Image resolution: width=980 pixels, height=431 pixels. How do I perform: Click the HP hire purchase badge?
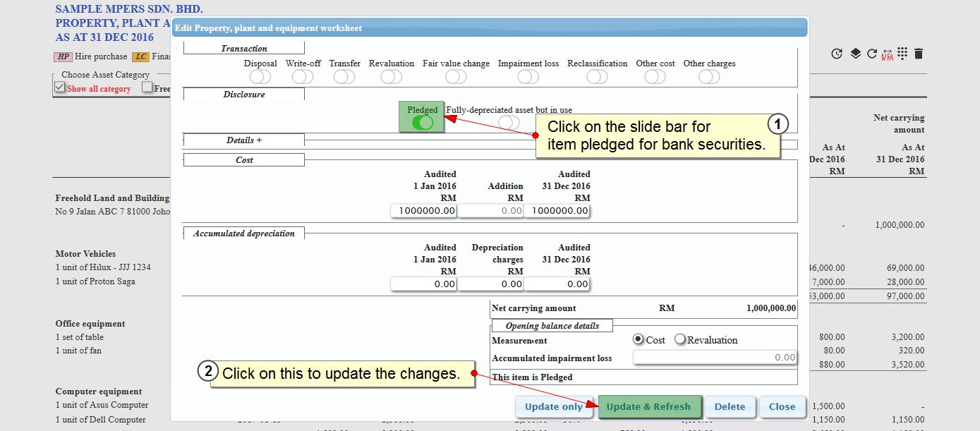click(x=63, y=57)
